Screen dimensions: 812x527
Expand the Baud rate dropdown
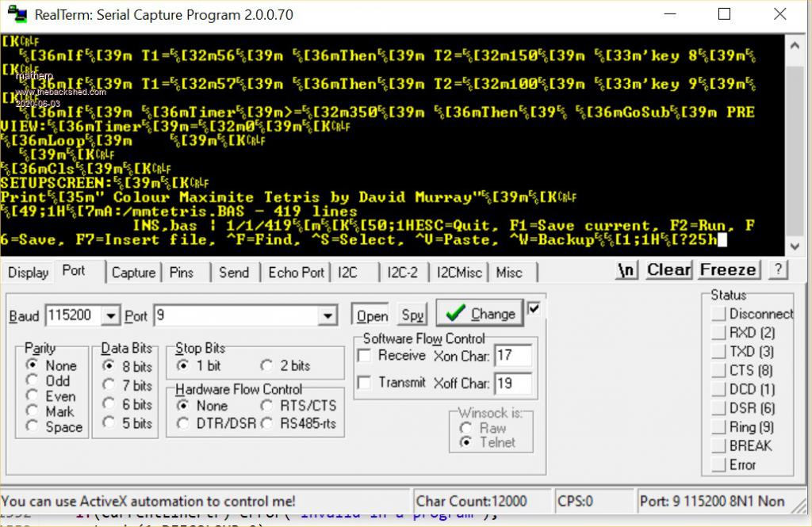(110, 315)
